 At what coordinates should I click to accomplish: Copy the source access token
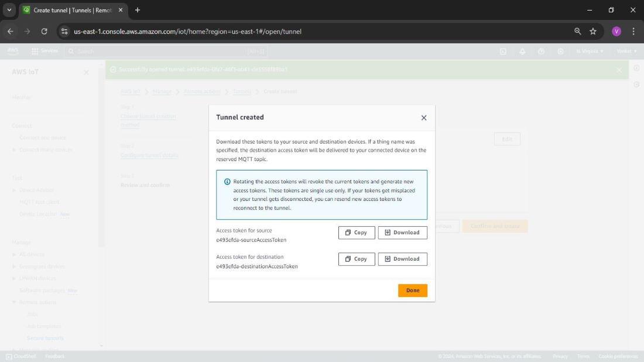pyautogui.click(x=357, y=233)
